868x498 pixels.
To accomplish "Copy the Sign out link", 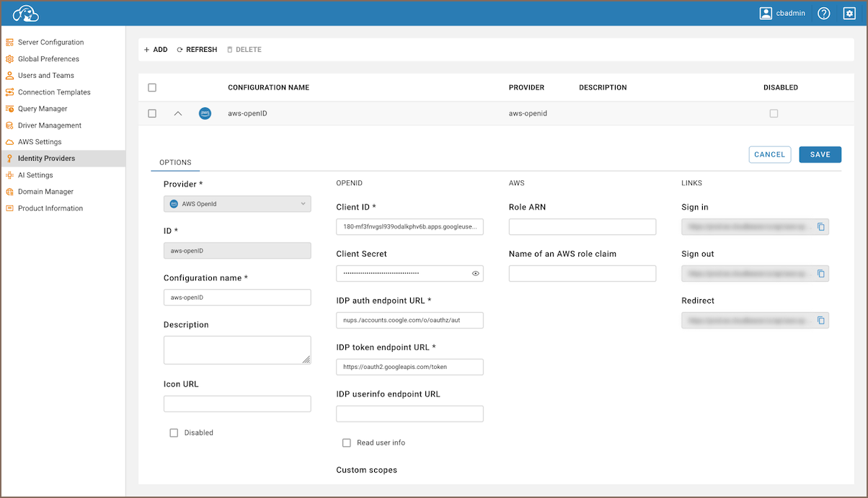I will 820,274.
